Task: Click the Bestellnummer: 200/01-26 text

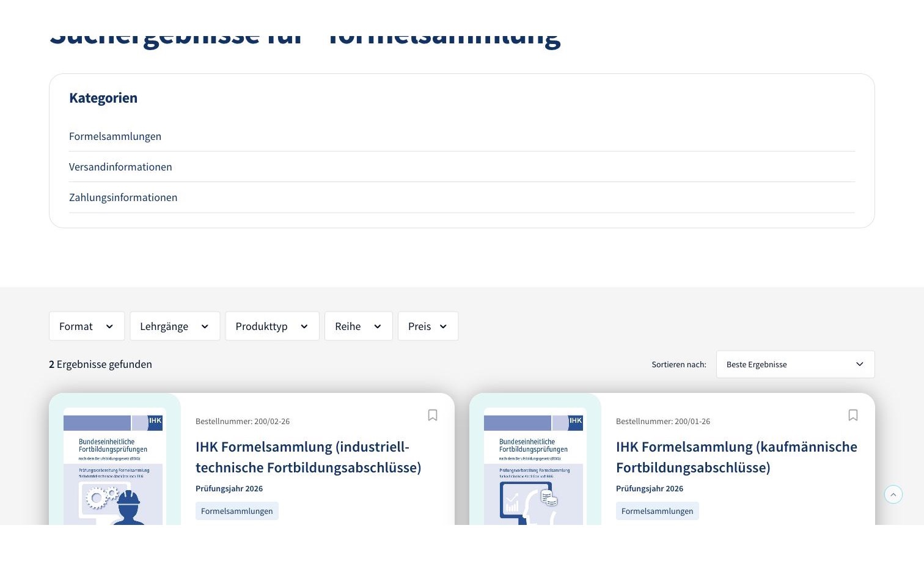Action: point(663,421)
